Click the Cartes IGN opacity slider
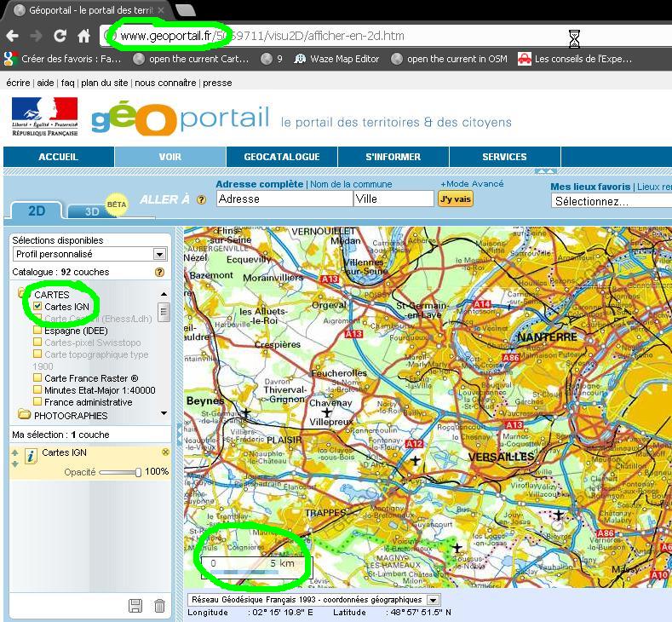This screenshot has height=622, width=672. click(120, 472)
